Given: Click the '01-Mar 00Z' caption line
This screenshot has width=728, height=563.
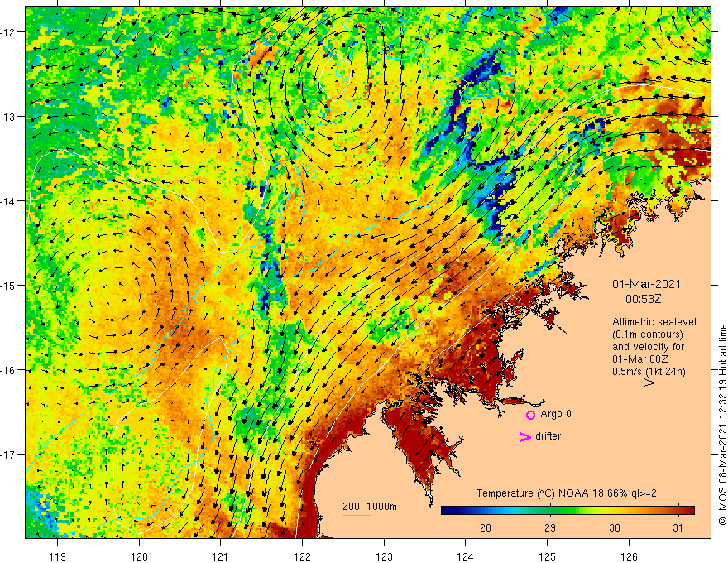Looking at the screenshot, I should (x=639, y=359).
